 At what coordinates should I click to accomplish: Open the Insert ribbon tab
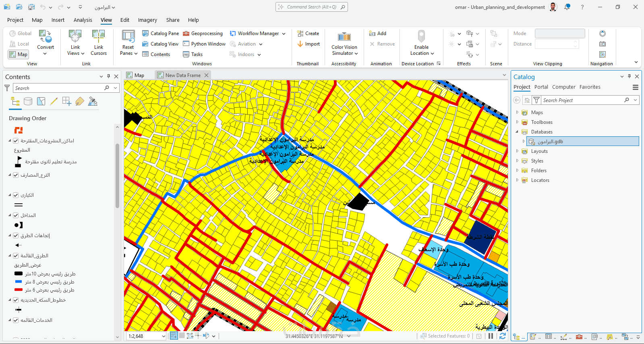[58, 20]
